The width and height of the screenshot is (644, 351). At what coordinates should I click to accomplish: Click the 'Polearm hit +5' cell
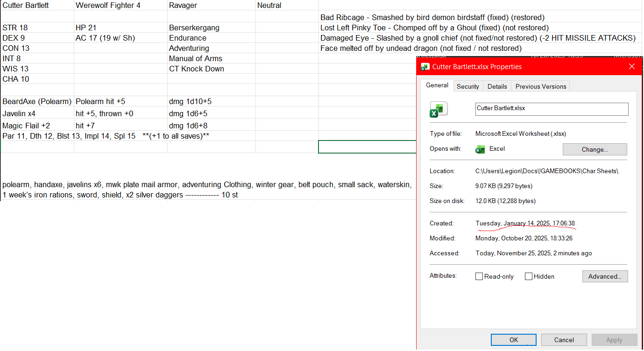pos(120,101)
